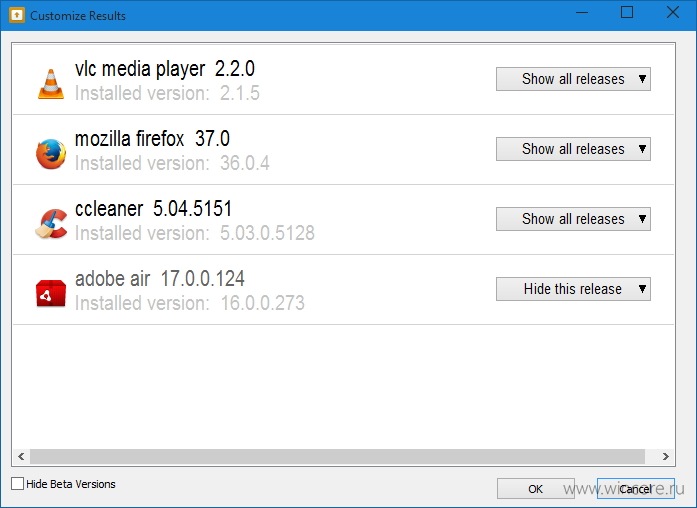Click the horizontal scrollbar right arrow
The width and height of the screenshot is (697, 508).
pyautogui.click(x=665, y=456)
